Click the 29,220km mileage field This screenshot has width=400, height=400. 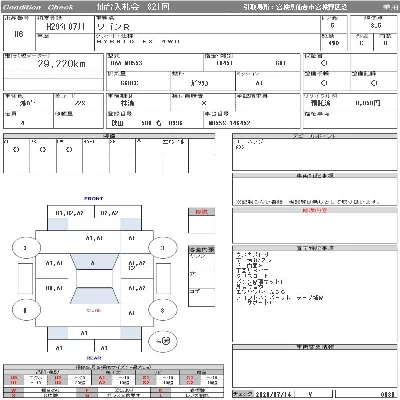53,66
